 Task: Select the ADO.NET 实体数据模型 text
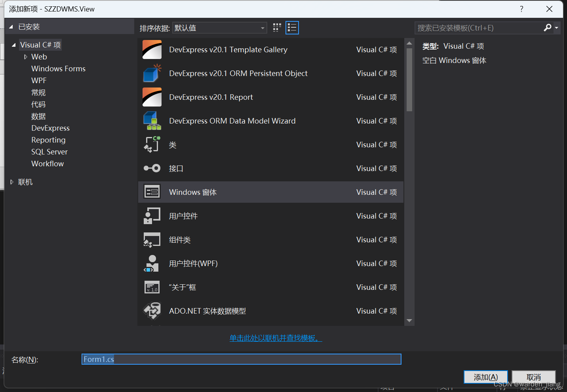tap(207, 311)
